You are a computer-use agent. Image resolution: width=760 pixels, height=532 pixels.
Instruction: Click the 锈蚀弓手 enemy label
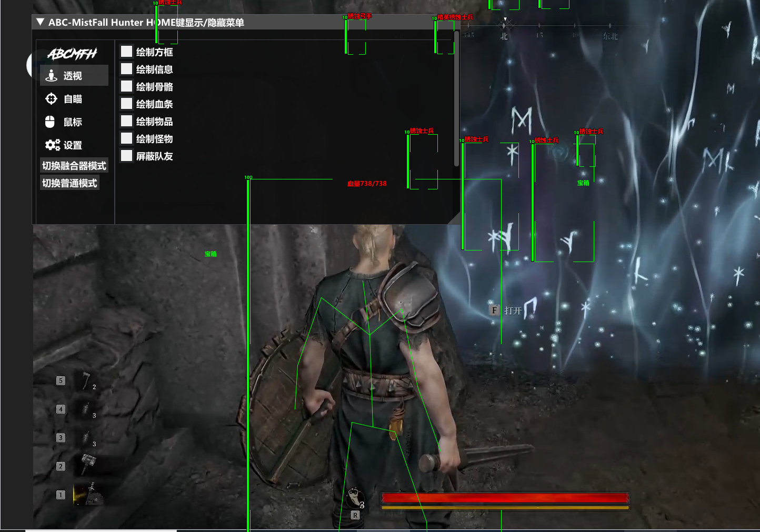point(360,16)
